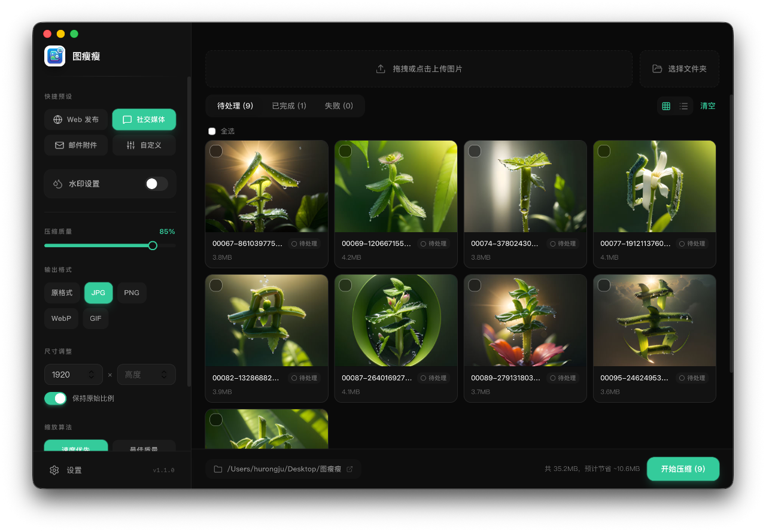
Task: Open 设置 gear icon
Action: tap(54, 470)
